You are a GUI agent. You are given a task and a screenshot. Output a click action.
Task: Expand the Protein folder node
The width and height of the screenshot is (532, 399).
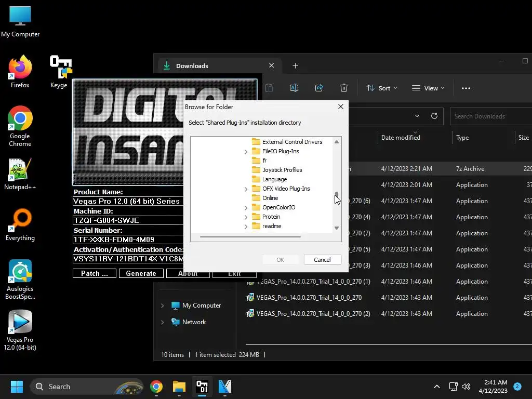246,217
